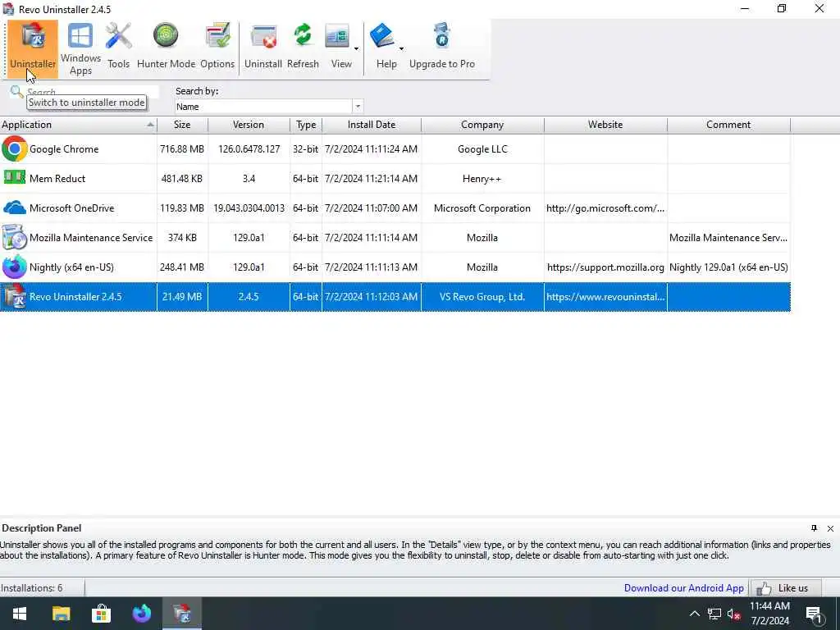840x630 pixels.
Task: Sort by the Install Date column header
Action: (x=372, y=125)
